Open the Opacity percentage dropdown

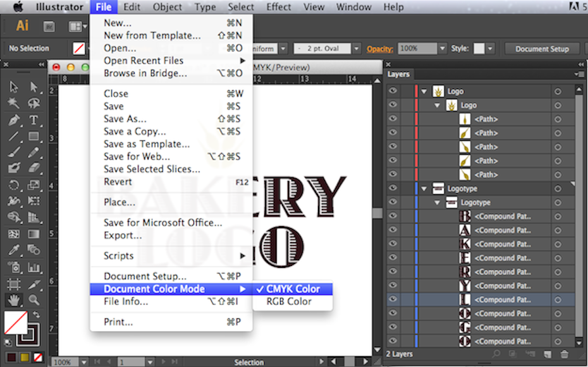[442, 49]
